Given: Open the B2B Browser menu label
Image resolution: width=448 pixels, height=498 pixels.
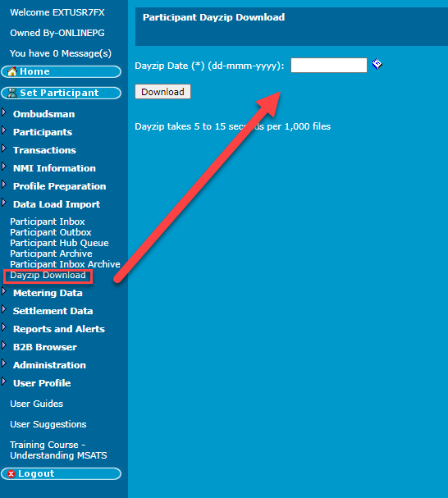Looking at the screenshot, I should [45, 347].
